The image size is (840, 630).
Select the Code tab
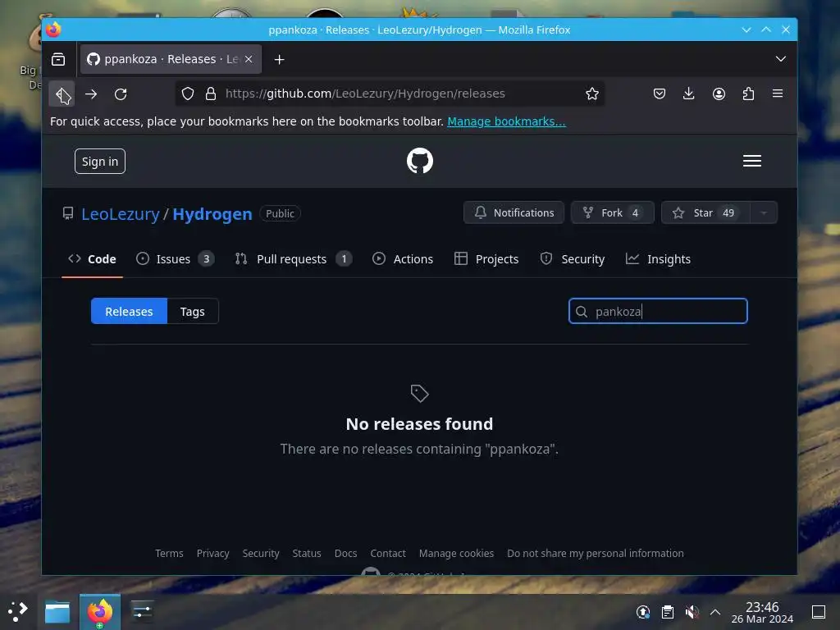coord(92,259)
